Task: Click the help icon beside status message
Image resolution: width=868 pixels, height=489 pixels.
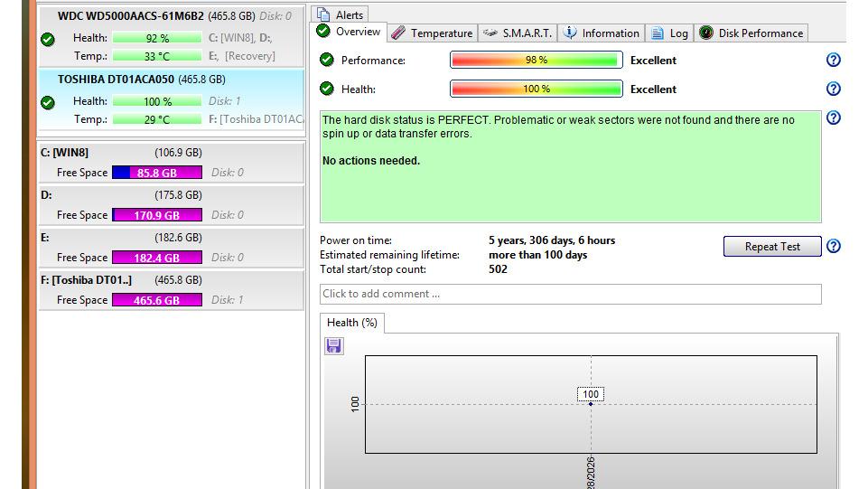Action: click(x=833, y=118)
